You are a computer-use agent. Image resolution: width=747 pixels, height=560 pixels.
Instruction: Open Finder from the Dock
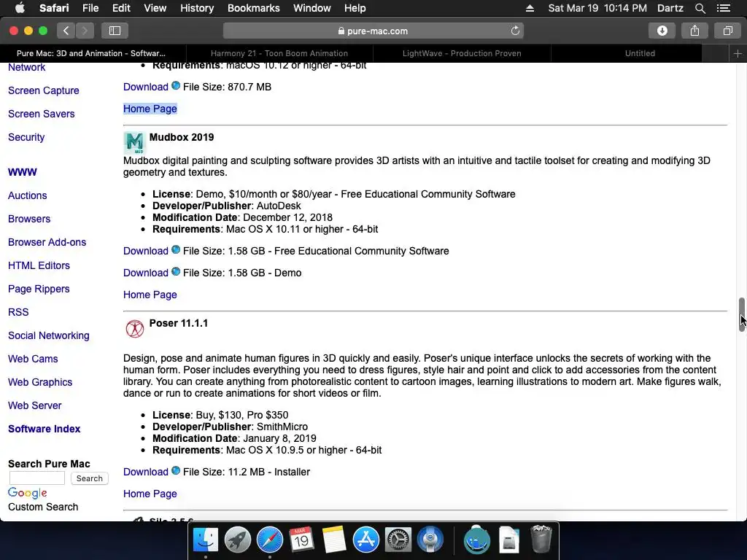coord(205,540)
